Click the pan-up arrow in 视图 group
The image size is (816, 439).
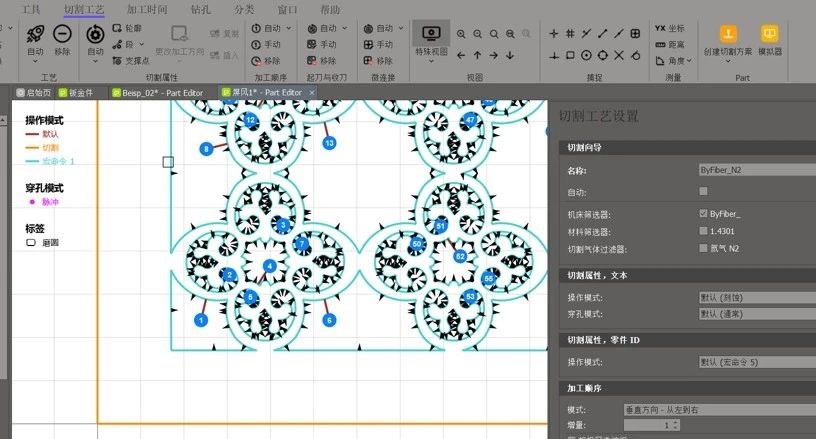click(478, 55)
